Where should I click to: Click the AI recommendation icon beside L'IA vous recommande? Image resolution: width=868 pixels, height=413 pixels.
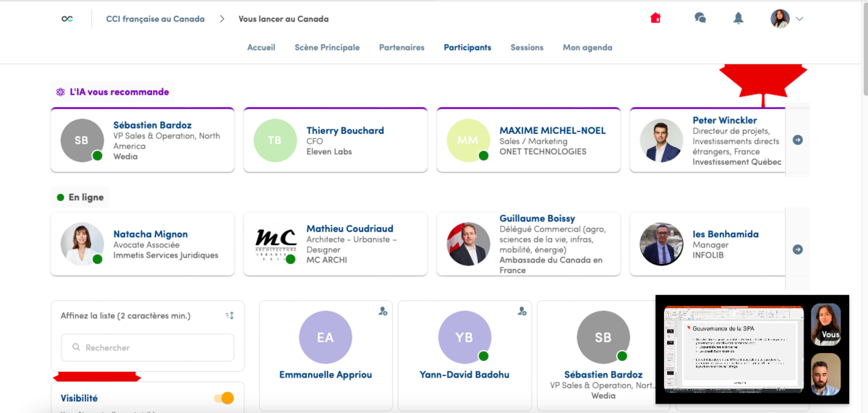pos(61,92)
